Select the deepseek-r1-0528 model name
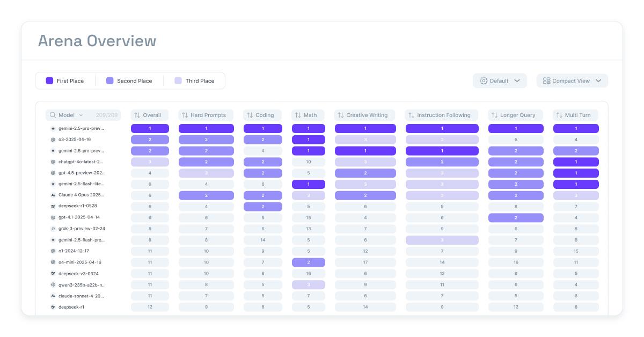 tap(78, 206)
